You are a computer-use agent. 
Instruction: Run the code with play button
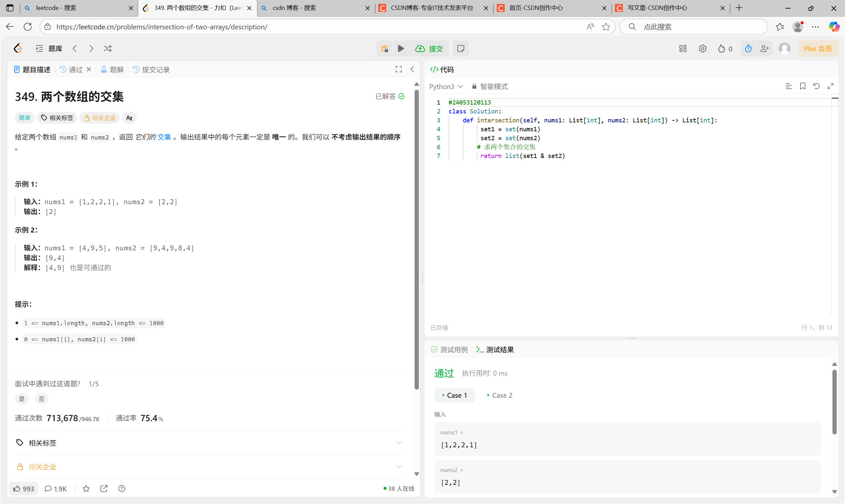(401, 48)
